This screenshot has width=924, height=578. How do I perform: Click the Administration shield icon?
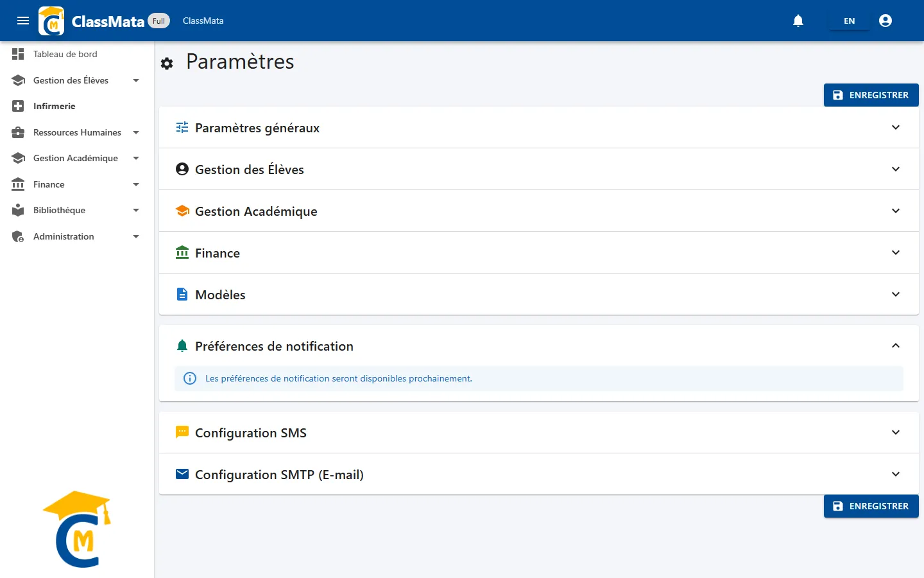(18, 236)
